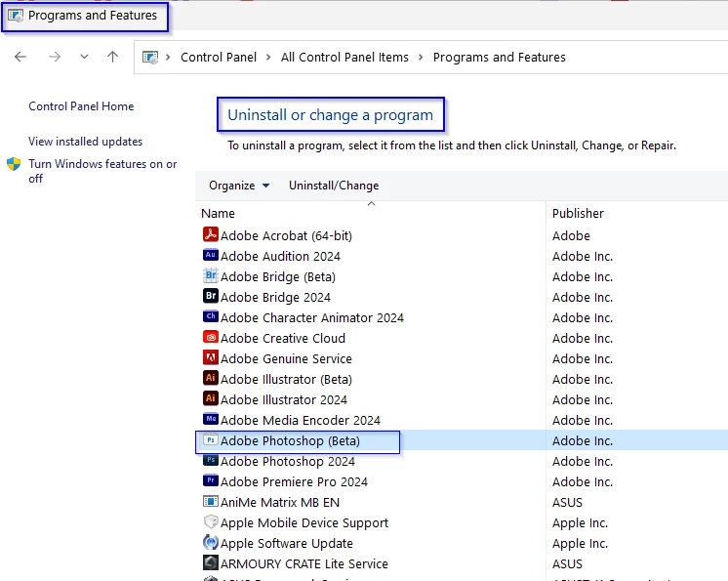Click the Programs and Features title bar icon
Screen dimensions: 728x581
point(16,16)
